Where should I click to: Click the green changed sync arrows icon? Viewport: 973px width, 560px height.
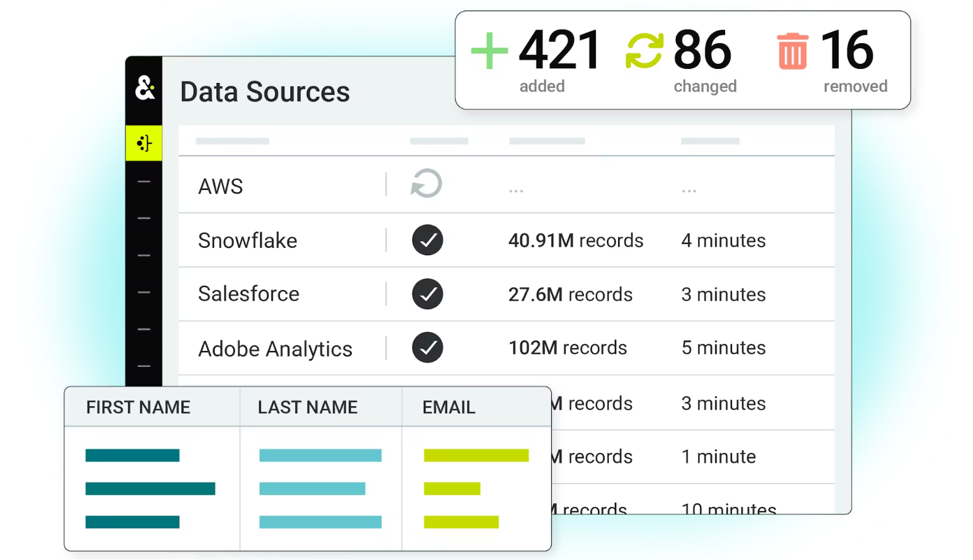pos(645,50)
